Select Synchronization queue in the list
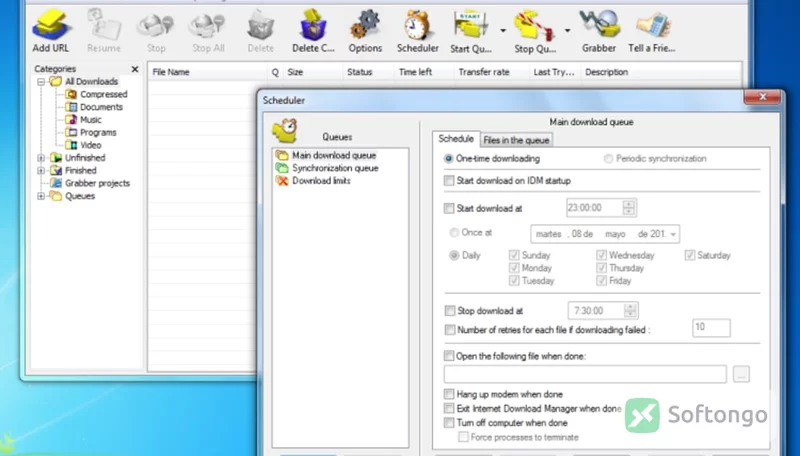This screenshot has height=456, width=800. pyautogui.click(x=327, y=168)
